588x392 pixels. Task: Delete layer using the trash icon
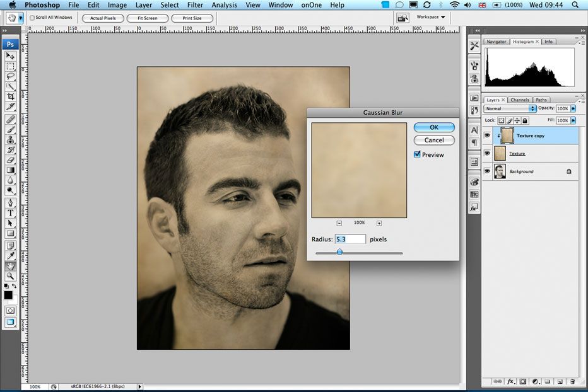572,381
